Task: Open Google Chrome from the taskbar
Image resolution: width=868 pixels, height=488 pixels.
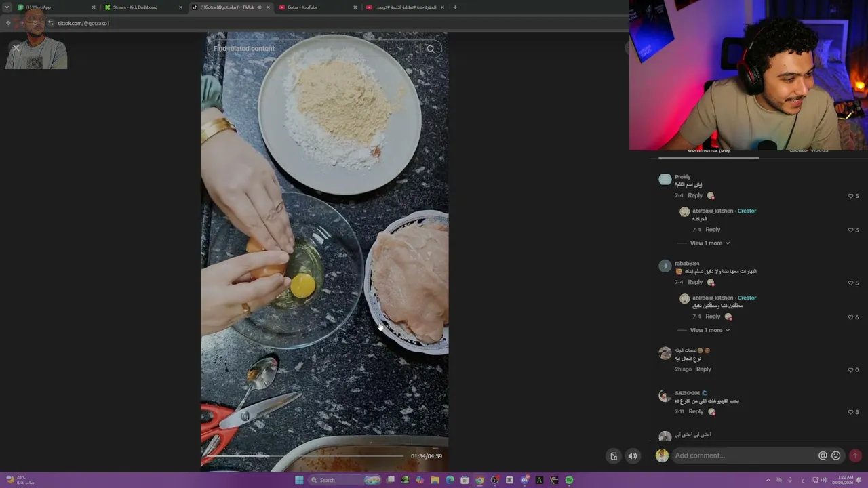Action: click(x=479, y=480)
